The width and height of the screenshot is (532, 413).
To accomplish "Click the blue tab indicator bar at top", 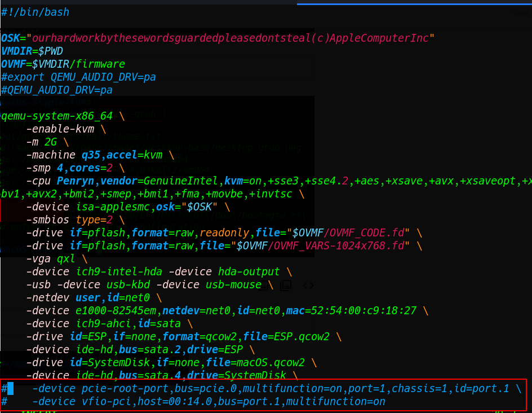I will [x=414, y=3].
